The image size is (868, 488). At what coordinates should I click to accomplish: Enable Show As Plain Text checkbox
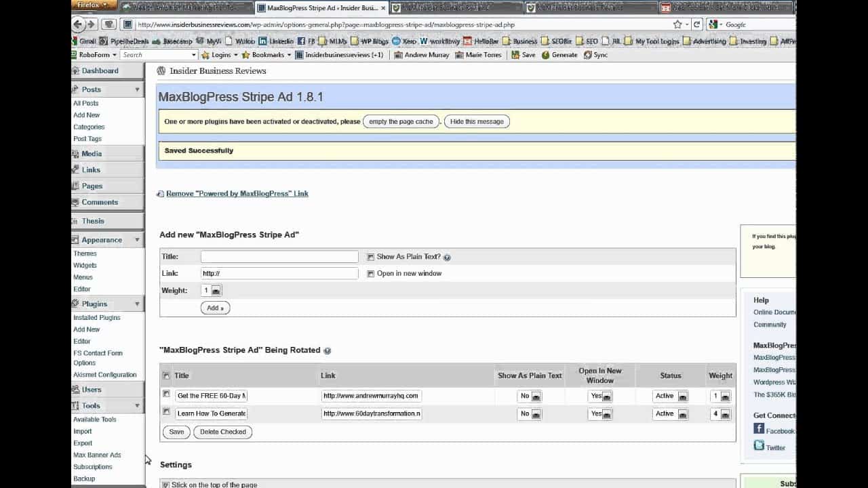(370, 257)
